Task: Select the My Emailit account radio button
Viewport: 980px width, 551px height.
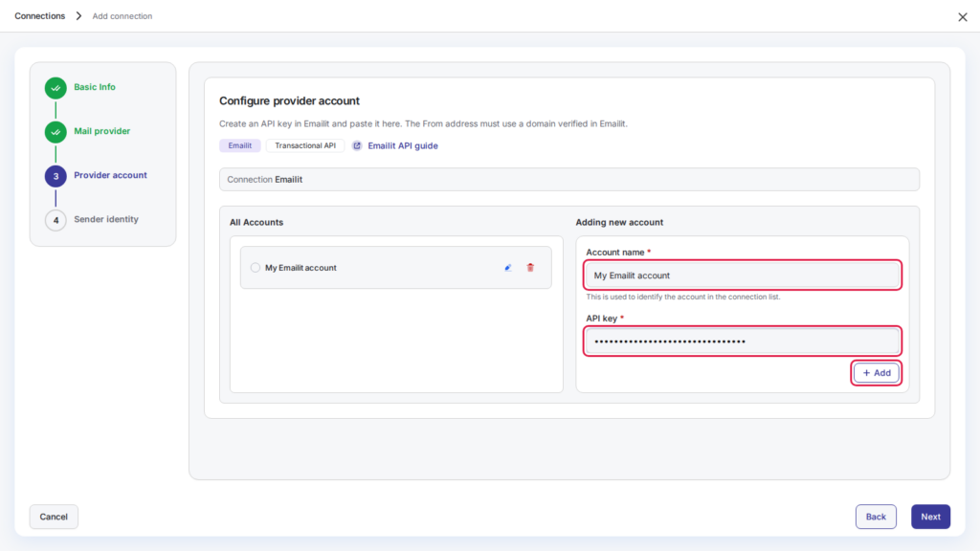Action: click(x=255, y=268)
